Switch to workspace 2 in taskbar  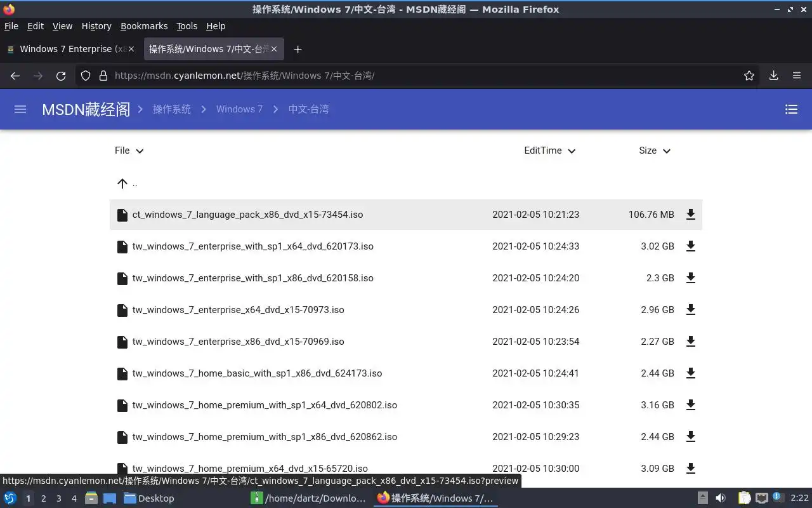pos(43,498)
